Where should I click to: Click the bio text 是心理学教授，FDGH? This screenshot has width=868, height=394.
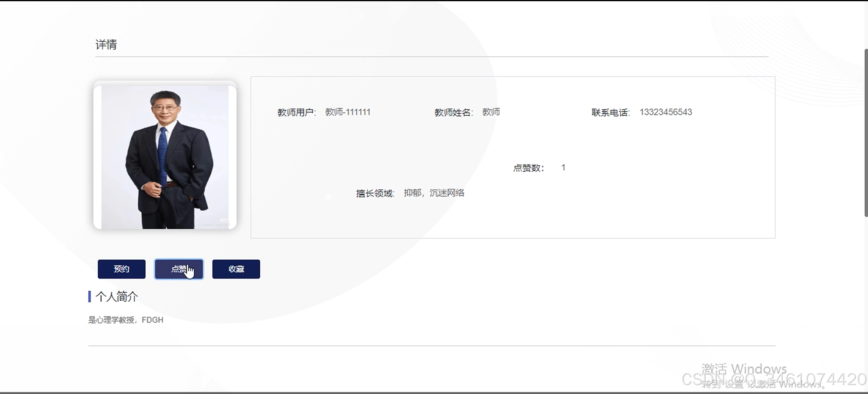coord(126,320)
